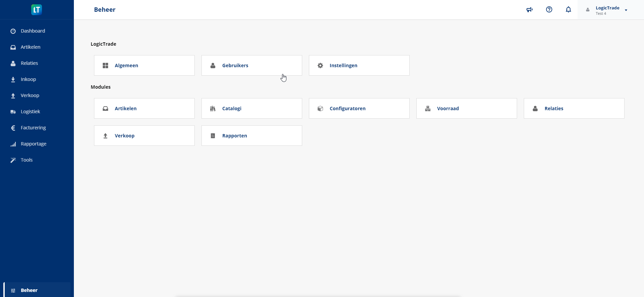
Task: Click the cube icon on Configuratoren tile
Action: [x=320, y=109]
